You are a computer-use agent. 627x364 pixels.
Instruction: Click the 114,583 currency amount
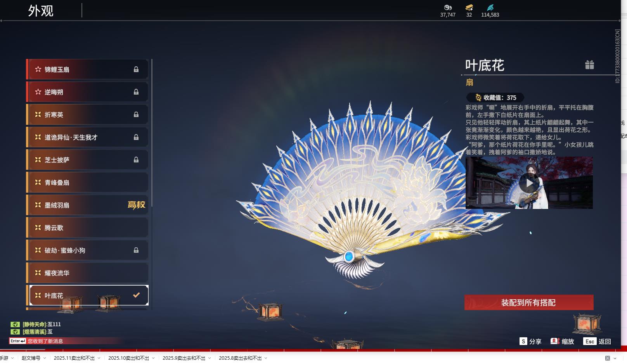click(x=490, y=15)
